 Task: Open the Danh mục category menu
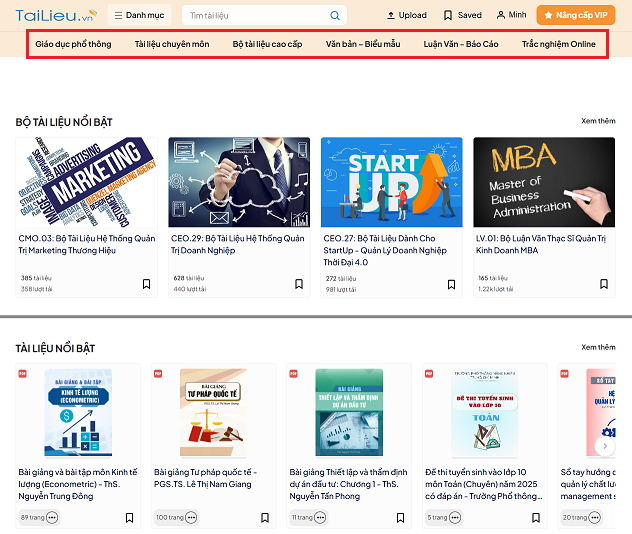coord(139,15)
